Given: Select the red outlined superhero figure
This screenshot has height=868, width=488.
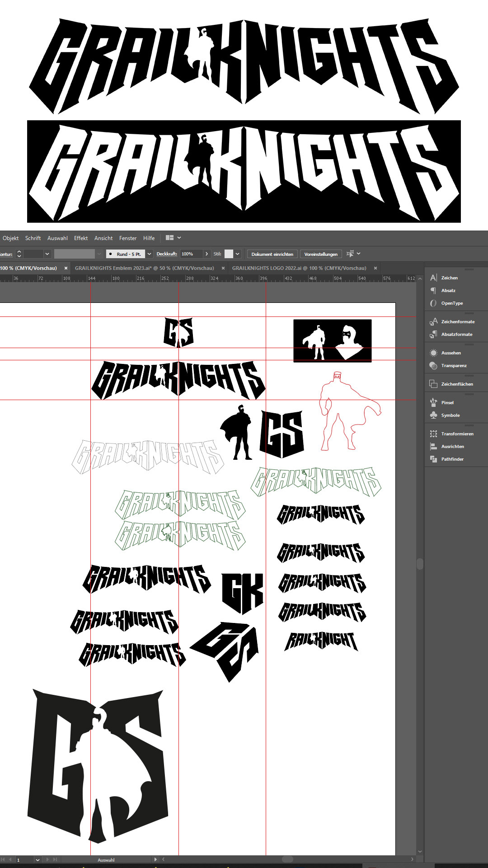Looking at the screenshot, I should [350, 411].
